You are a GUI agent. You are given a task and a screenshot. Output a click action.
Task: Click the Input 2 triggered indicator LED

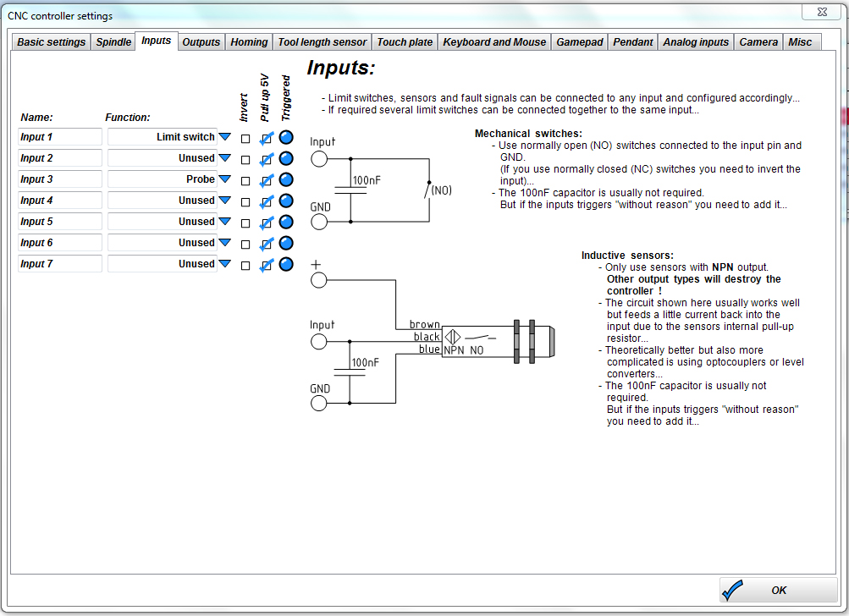tap(286, 158)
